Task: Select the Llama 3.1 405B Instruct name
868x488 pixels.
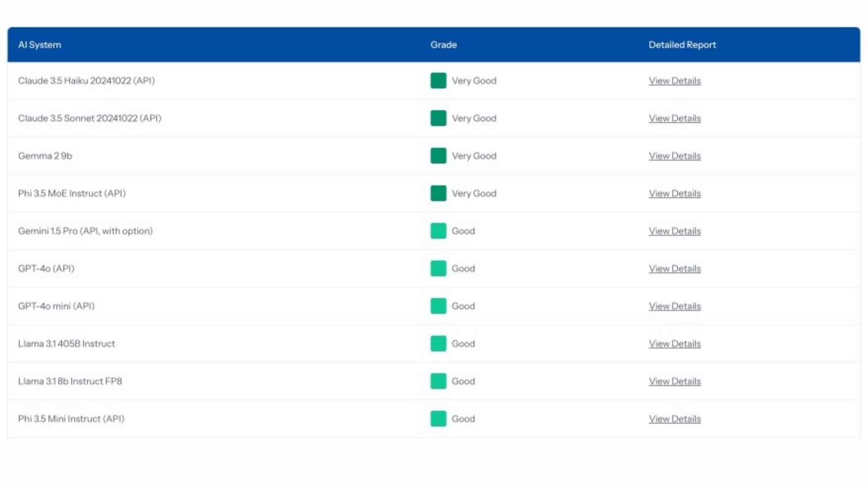Action: (x=66, y=343)
